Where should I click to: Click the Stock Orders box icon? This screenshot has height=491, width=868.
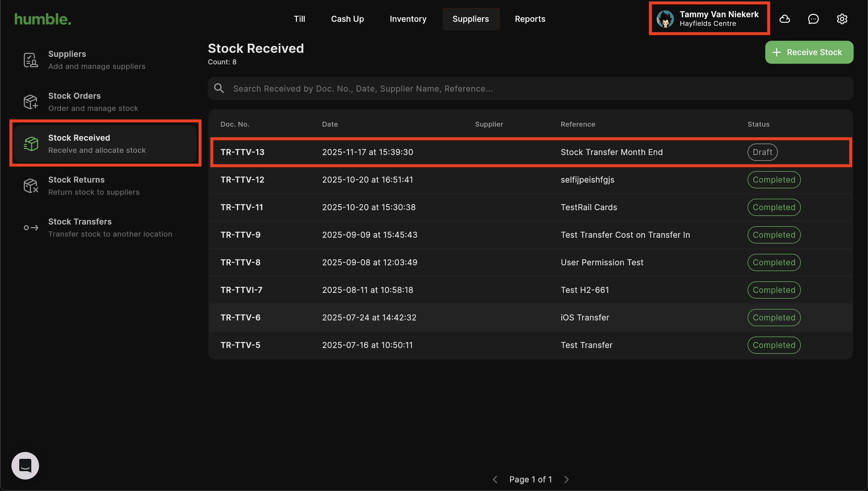tap(31, 102)
